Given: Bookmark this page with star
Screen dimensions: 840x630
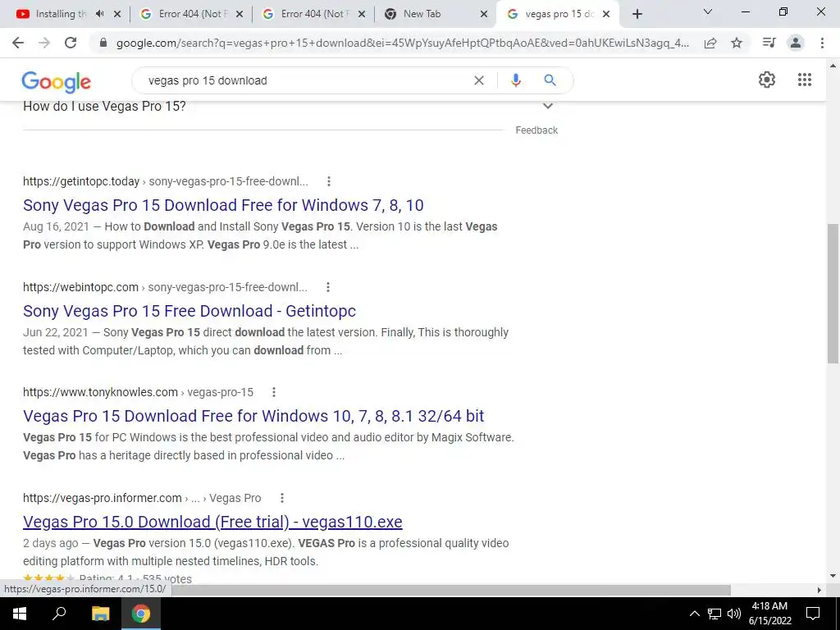Looking at the screenshot, I should [x=737, y=43].
